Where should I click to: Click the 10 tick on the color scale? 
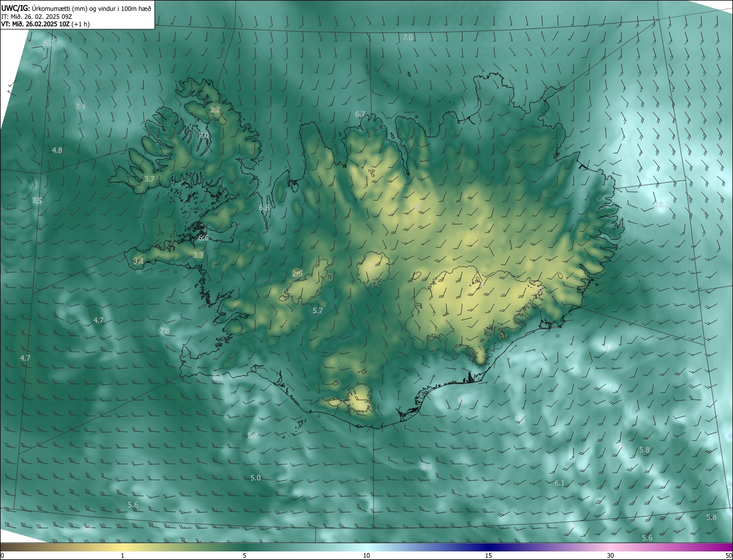pos(366,555)
